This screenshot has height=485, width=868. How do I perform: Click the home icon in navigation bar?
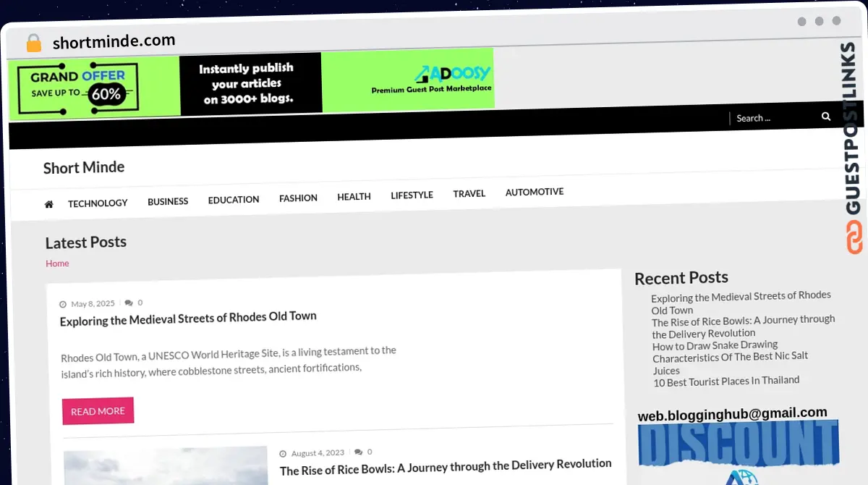(48, 205)
